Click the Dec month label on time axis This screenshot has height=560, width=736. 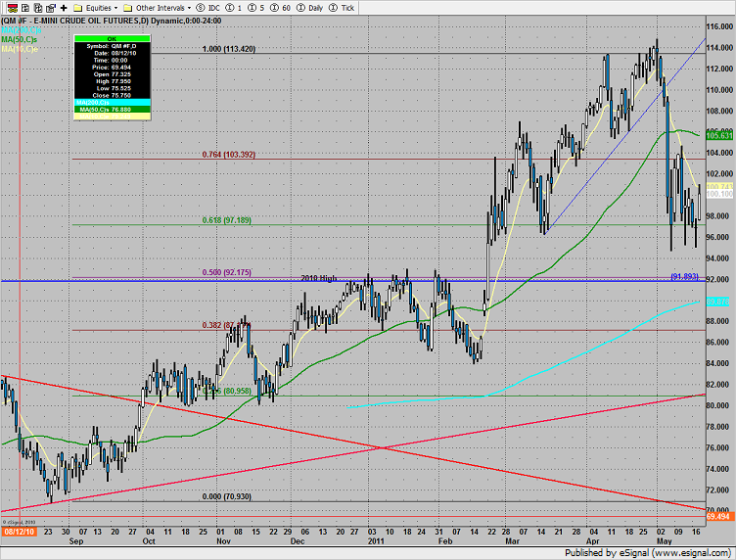click(298, 541)
